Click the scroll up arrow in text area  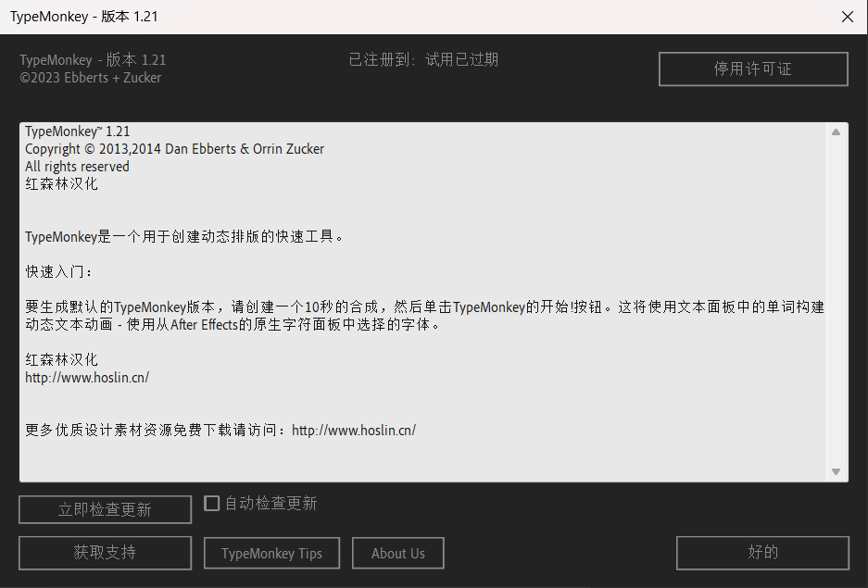tap(836, 132)
